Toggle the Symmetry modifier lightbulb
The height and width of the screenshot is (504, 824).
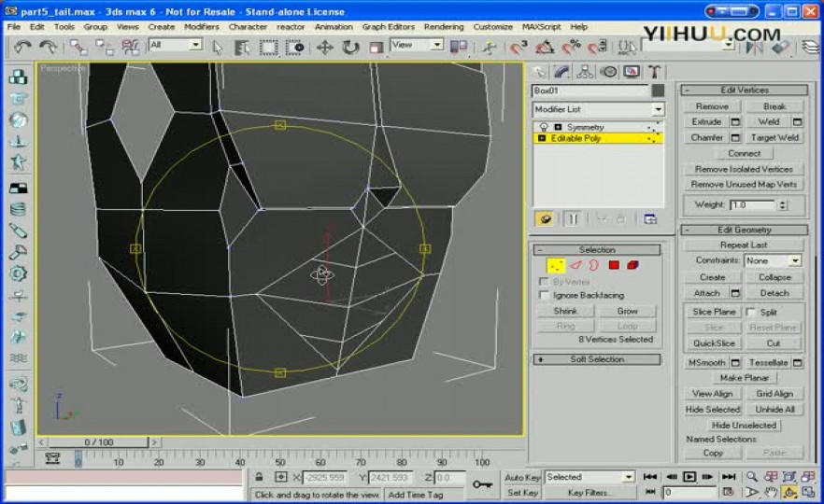[544, 127]
